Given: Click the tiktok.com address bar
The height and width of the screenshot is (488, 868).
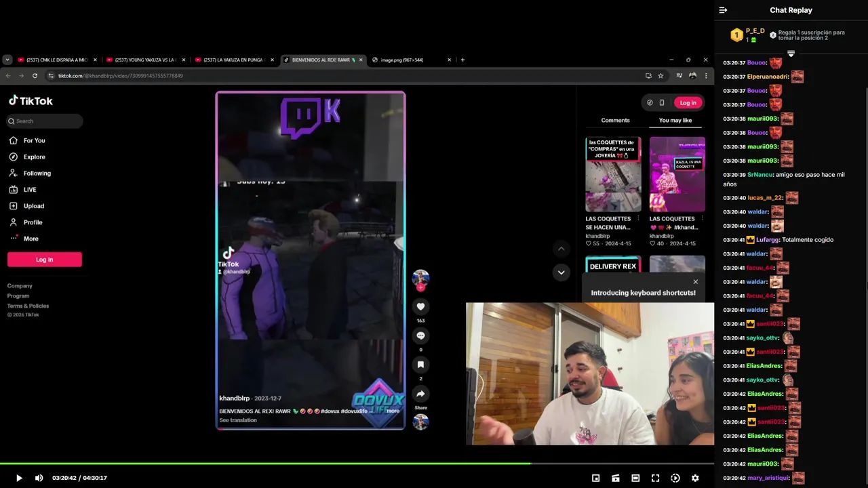Looking at the screenshot, I should (x=346, y=76).
